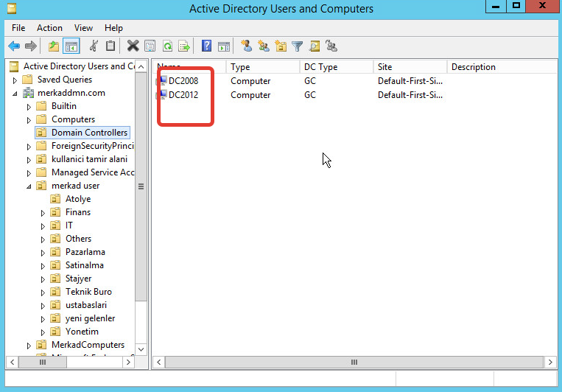
Task: Click the tree pane scroll down arrow
Action: click(x=141, y=349)
